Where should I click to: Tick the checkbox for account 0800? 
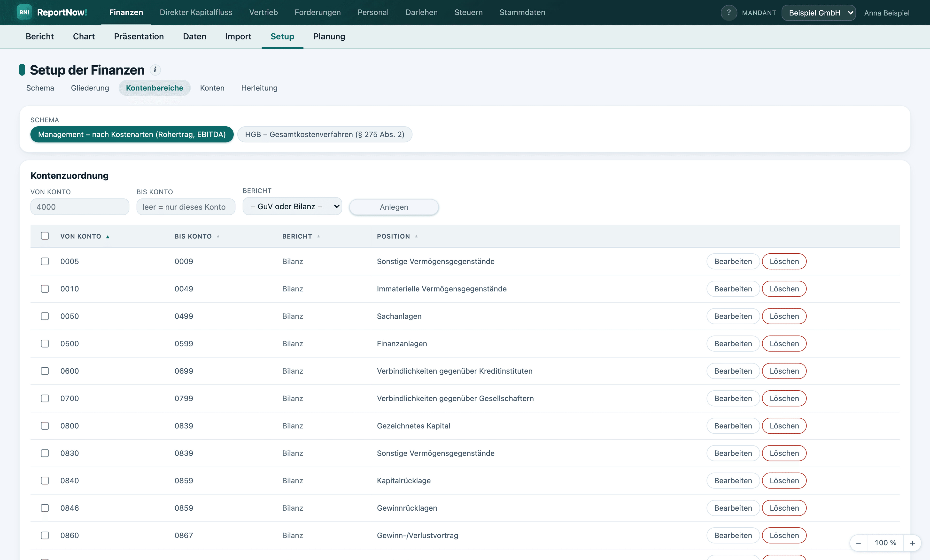(x=45, y=426)
